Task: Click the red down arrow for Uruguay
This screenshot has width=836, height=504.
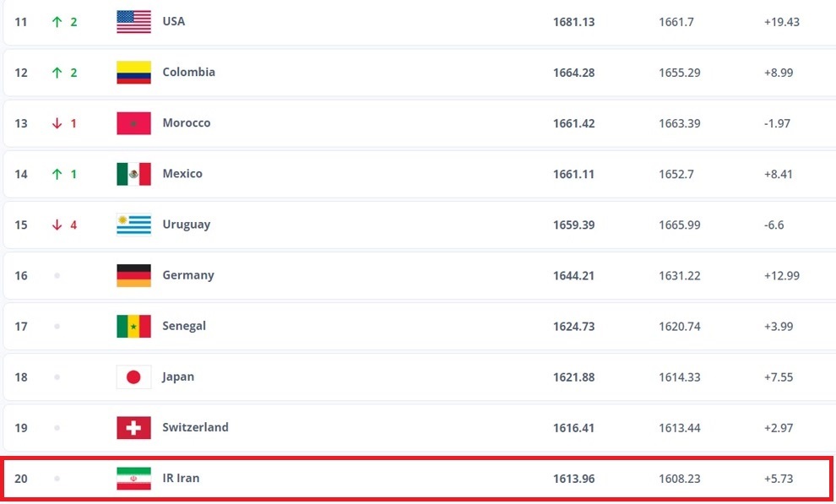Action: (57, 225)
